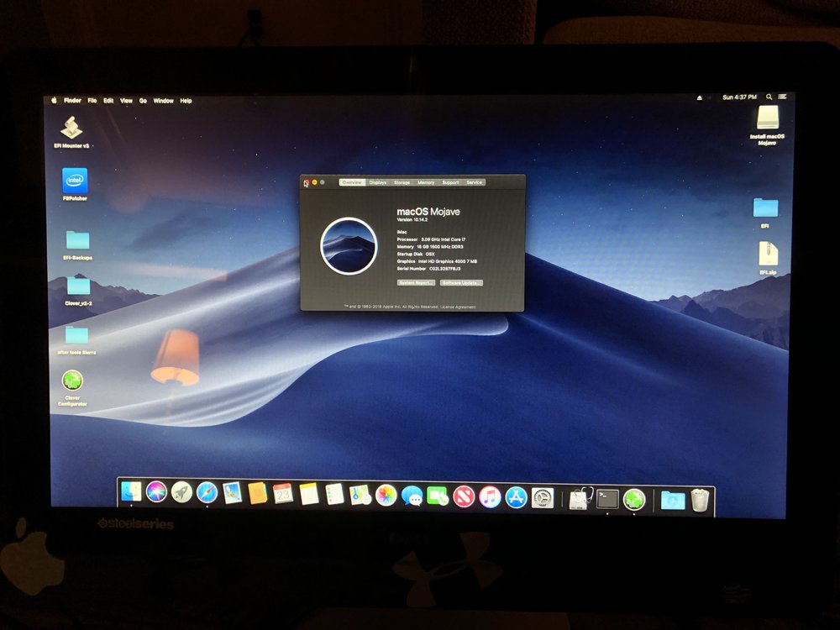Select the EFI Mounter v3 desktop icon

pos(71,128)
